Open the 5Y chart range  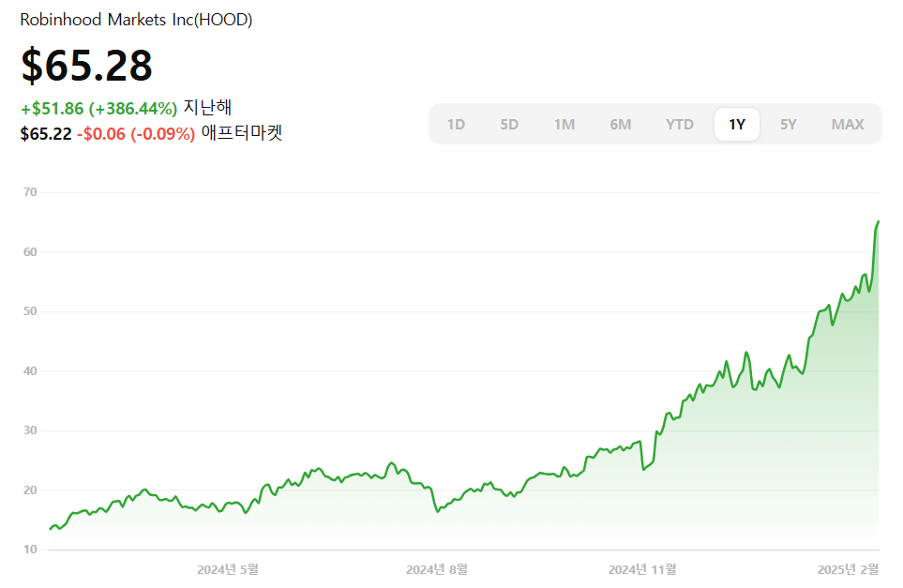point(788,125)
